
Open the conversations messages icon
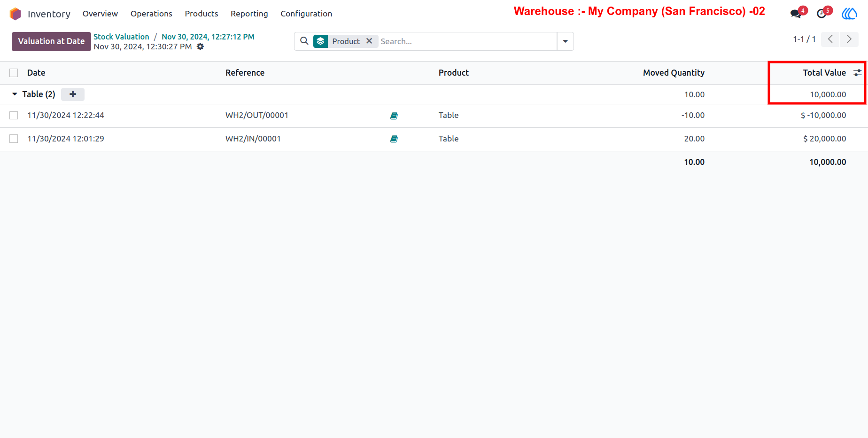coord(796,14)
